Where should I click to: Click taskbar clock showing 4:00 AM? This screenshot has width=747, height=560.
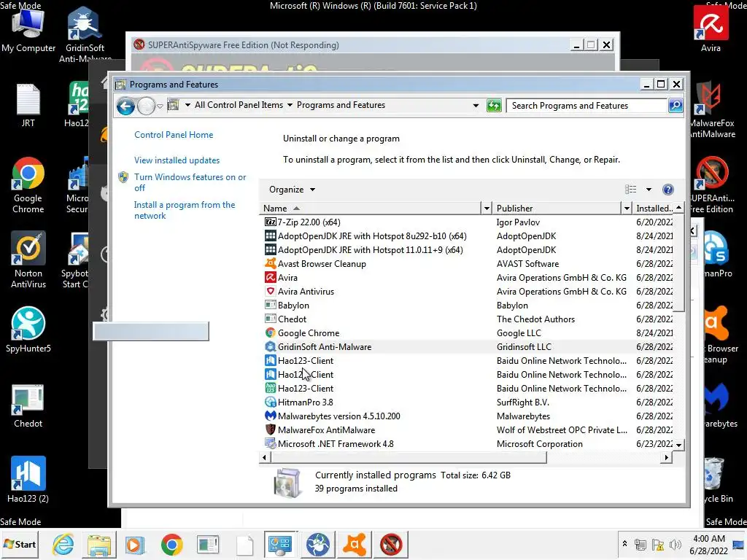coord(709,544)
